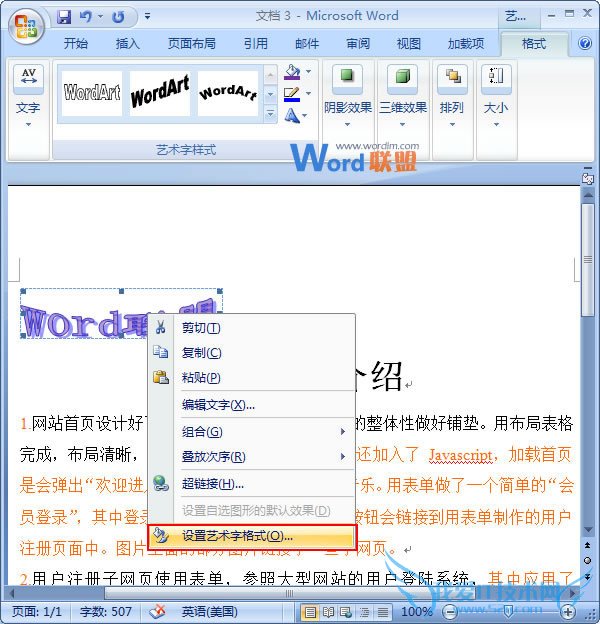Click the 英语(美国) language indicator
The width and height of the screenshot is (600, 624).
(x=210, y=611)
